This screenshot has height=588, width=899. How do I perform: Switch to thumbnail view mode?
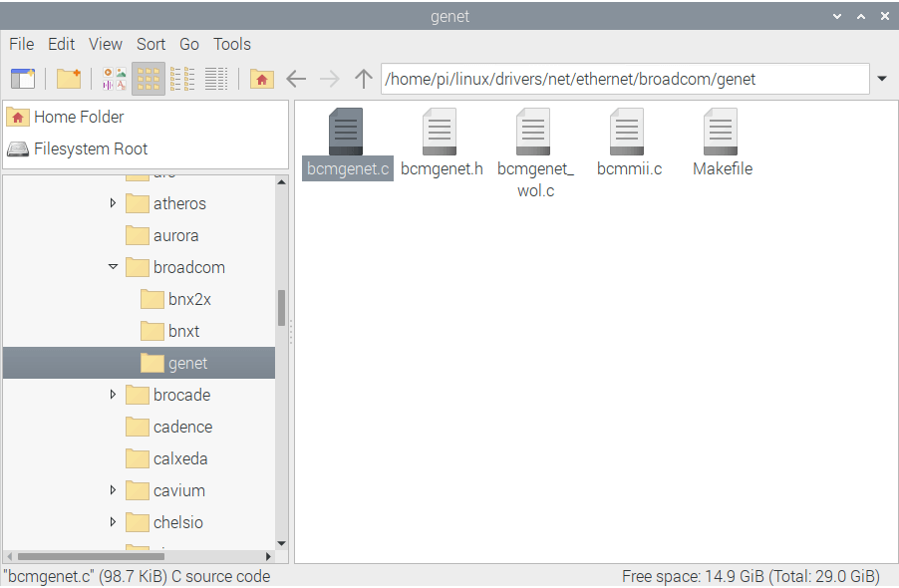(x=114, y=79)
